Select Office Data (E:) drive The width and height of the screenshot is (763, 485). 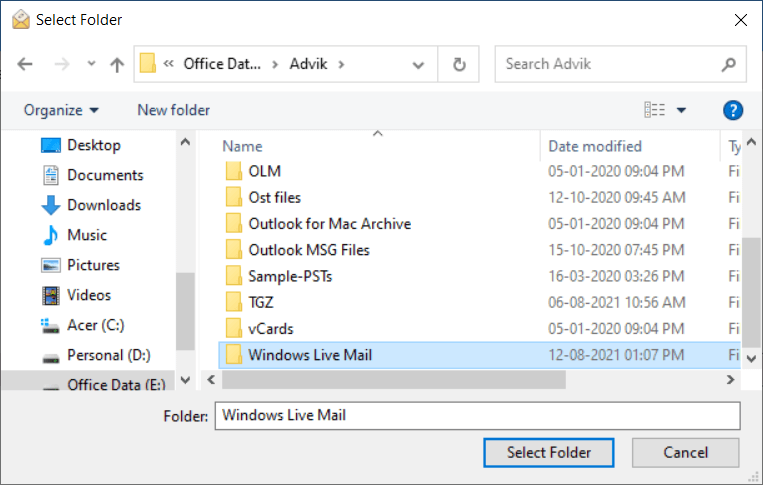tap(116, 384)
